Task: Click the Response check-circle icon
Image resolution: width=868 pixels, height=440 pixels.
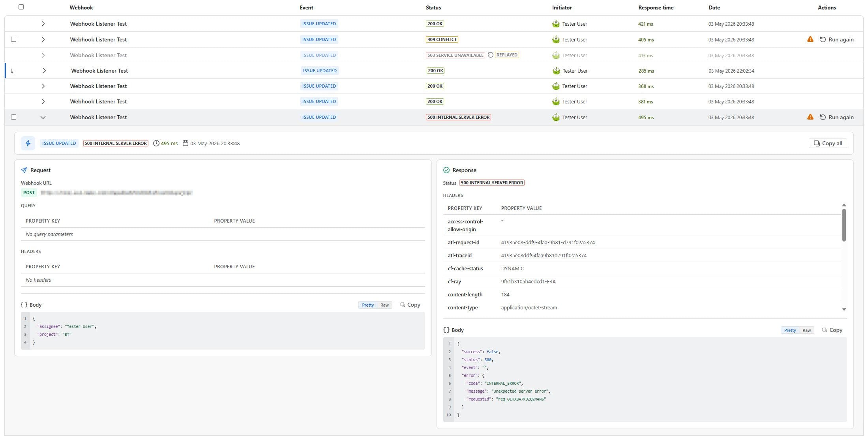Action: coord(446,170)
